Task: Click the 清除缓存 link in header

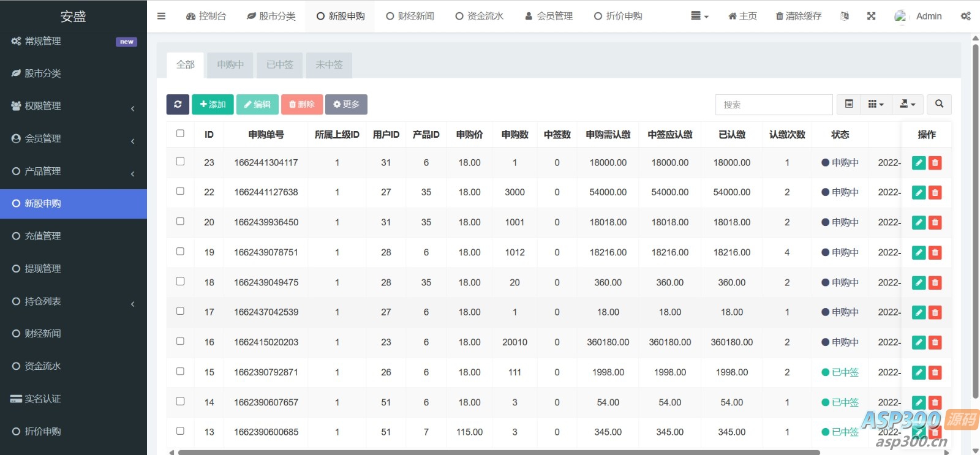Action: click(x=798, y=17)
